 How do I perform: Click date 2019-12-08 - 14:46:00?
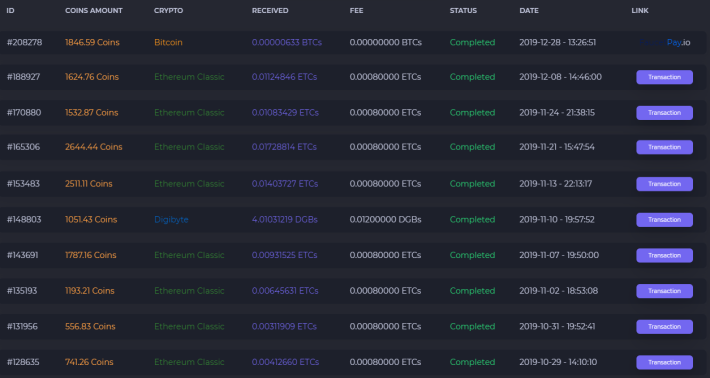tap(561, 77)
